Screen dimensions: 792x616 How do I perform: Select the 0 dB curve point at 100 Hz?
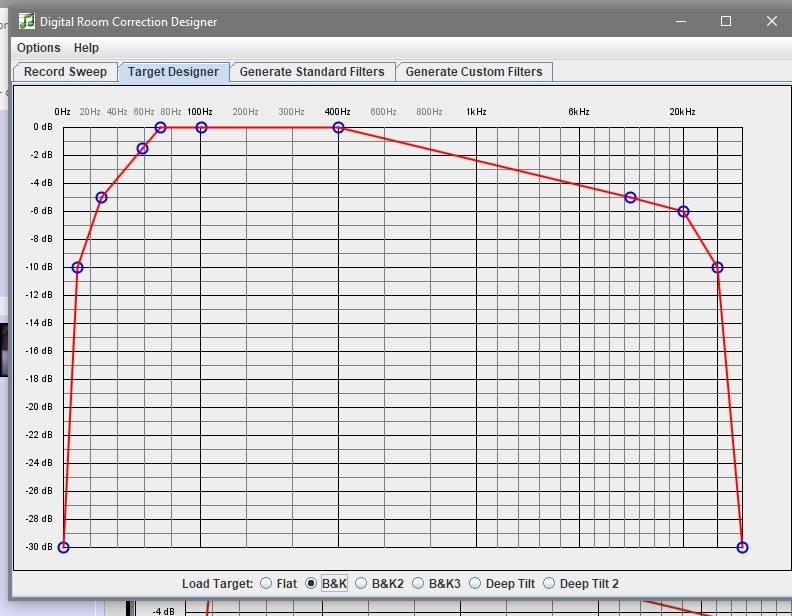(202, 128)
